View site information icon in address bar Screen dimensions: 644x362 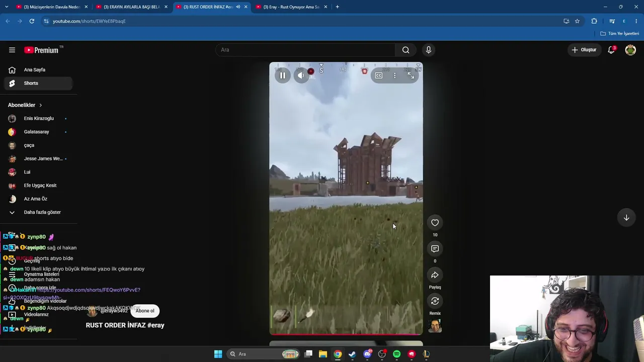click(x=46, y=21)
